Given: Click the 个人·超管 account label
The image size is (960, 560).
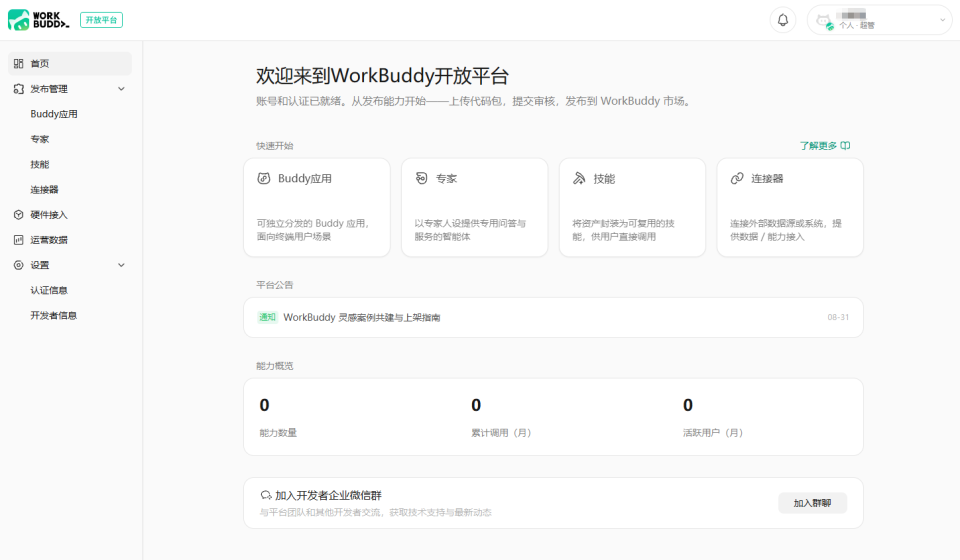Looking at the screenshot, I should 857,25.
